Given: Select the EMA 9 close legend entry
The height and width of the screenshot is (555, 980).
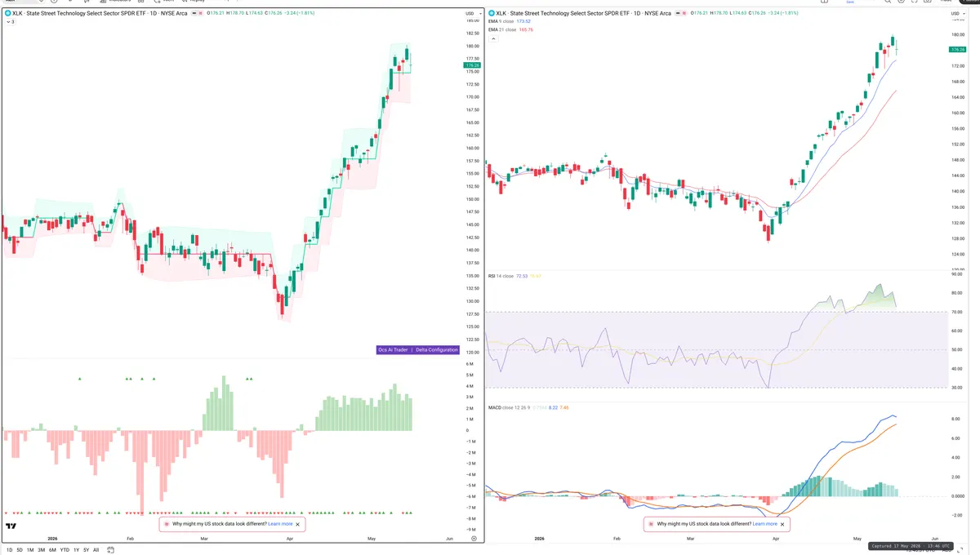Looking at the screenshot, I should pyautogui.click(x=510, y=22).
